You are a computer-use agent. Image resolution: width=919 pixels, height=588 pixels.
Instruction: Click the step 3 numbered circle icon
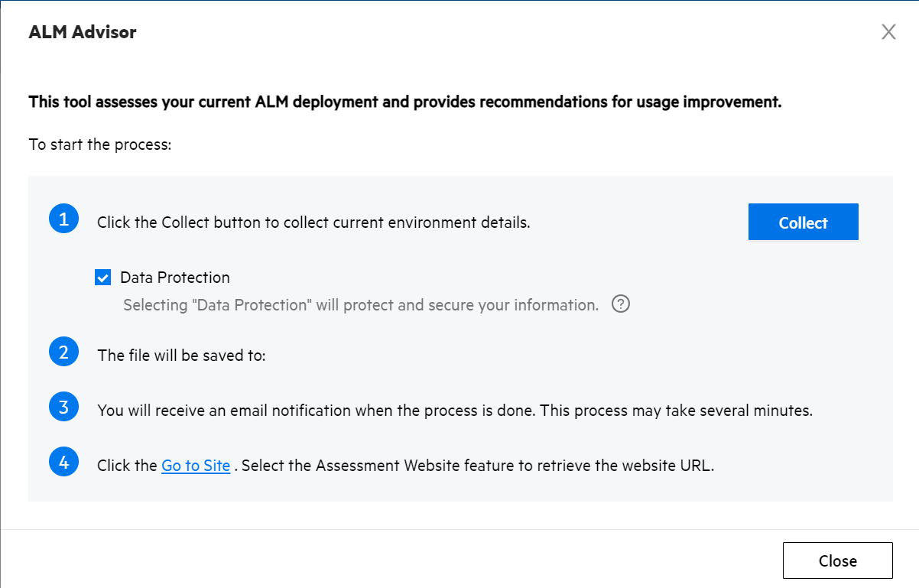tap(63, 407)
